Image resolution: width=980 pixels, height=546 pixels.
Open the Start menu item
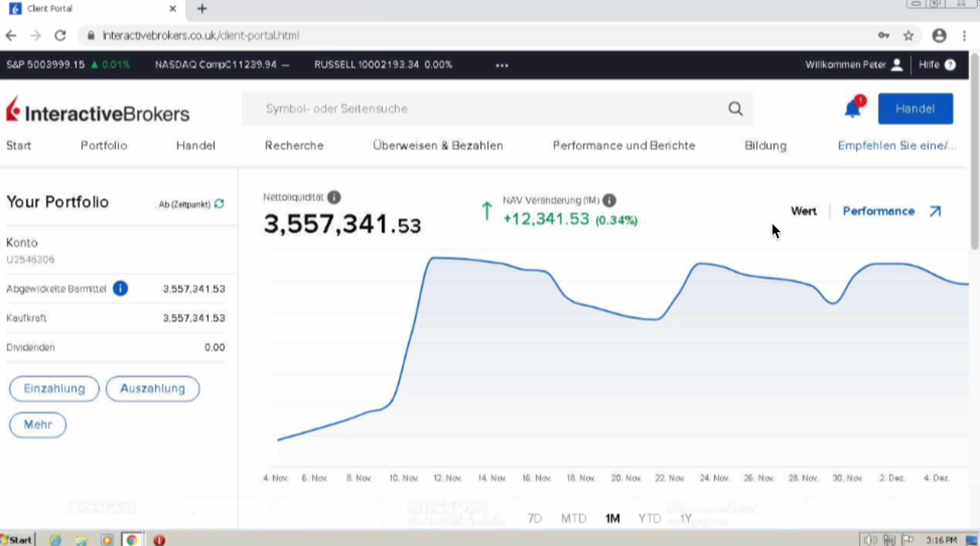coord(19,145)
